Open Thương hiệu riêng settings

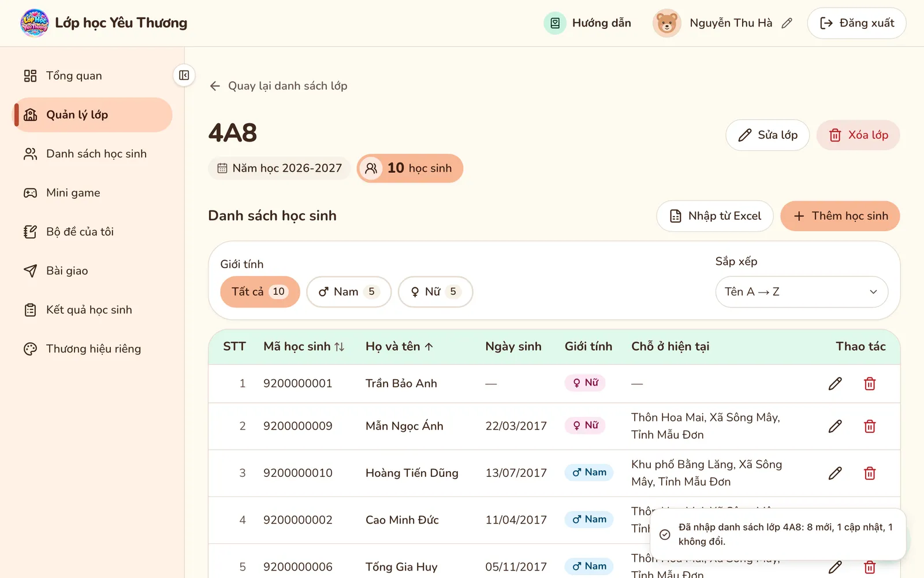(92, 349)
